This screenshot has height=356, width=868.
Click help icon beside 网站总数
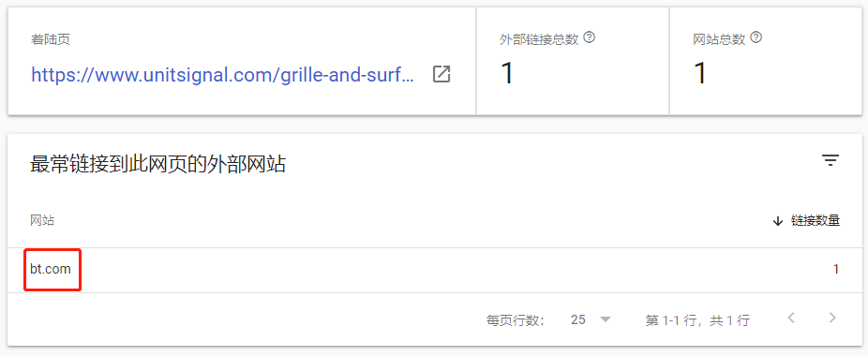coord(756,37)
